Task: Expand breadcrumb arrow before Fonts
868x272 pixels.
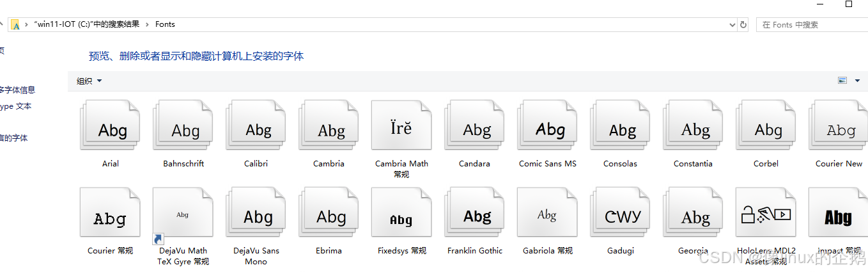Action: pyautogui.click(x=148, y=24)
